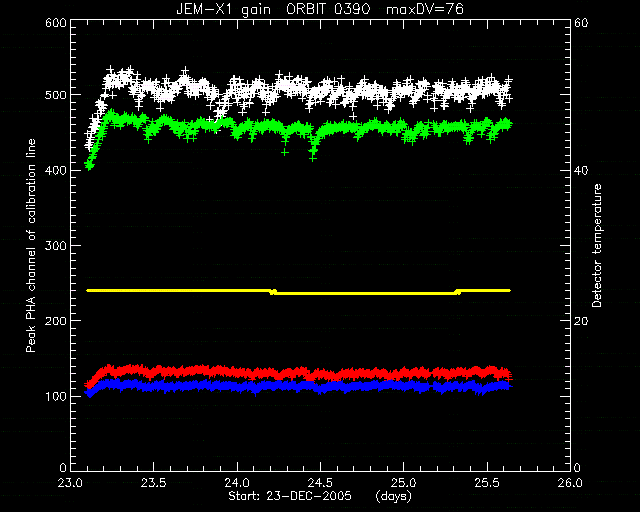Click the 600 tick label on left axis
This screenshot has width=640, height=512.
tap(56, 22)
